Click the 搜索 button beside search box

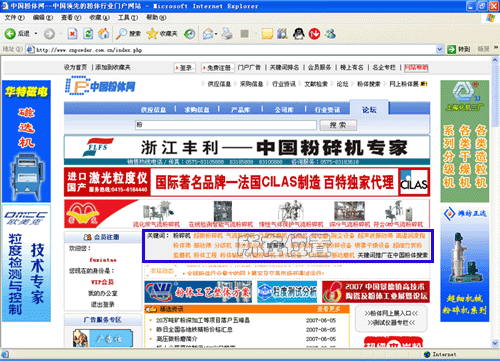[x=338, y=125]
